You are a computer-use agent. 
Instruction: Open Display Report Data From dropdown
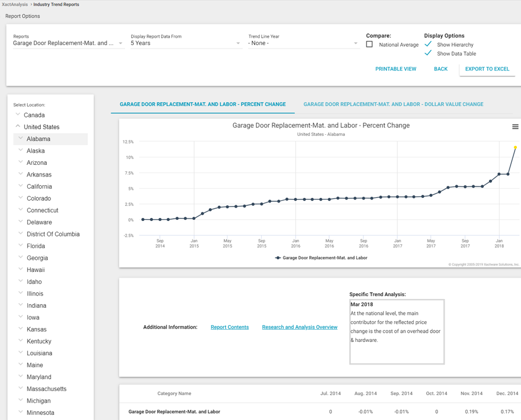pos(185,43)
